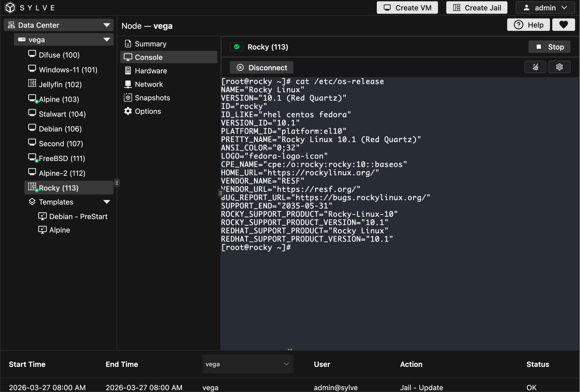Click the Alpine template icon
The image size is (580, 392).
[x=43, y=230]
